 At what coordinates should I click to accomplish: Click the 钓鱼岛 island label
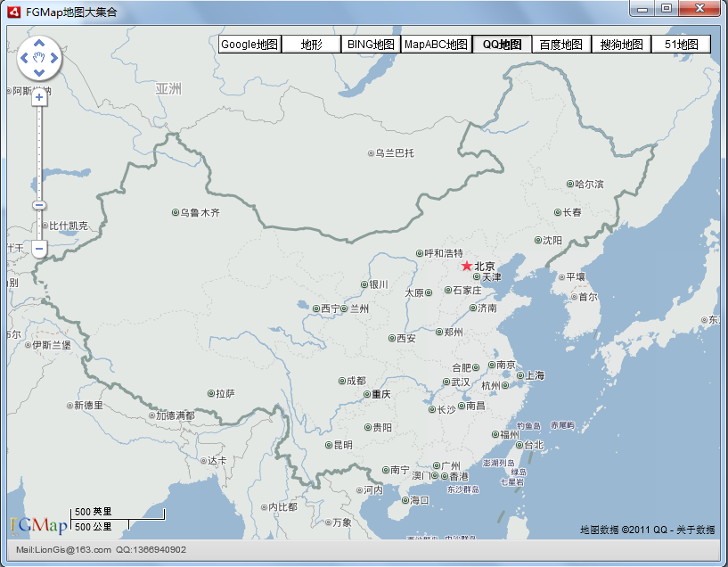pyautogui.click(x=528, y=426)
